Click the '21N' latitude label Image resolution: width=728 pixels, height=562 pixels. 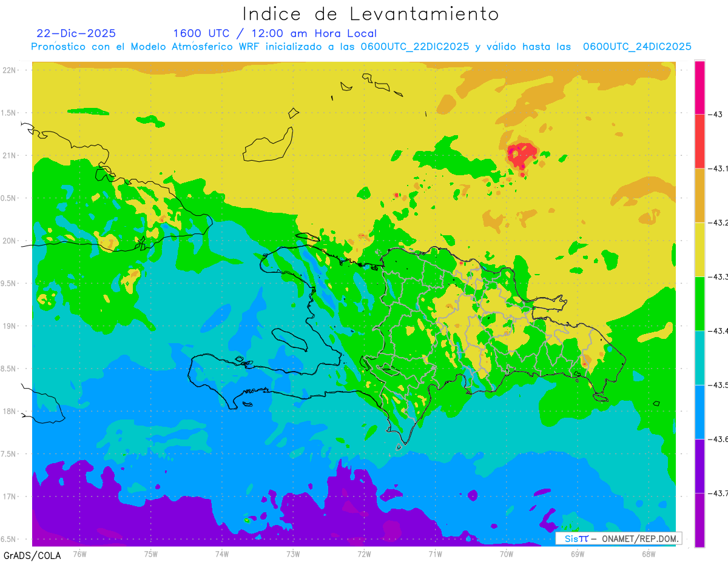[9, 156]
